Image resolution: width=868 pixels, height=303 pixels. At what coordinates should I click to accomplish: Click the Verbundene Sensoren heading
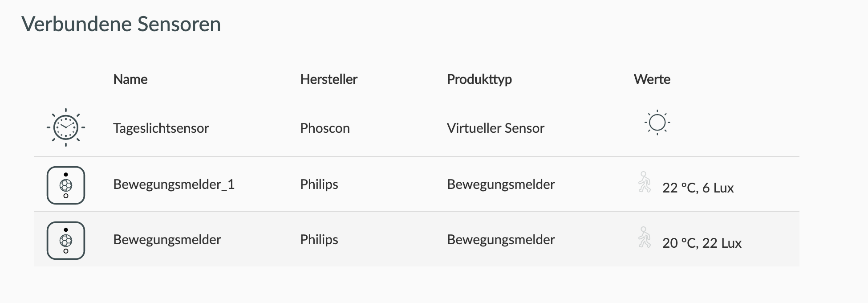pyautogui.click(x=121, y=24)
